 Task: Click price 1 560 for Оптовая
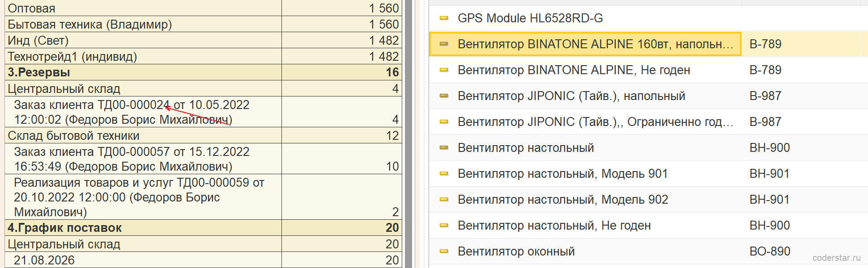(384, 8)
